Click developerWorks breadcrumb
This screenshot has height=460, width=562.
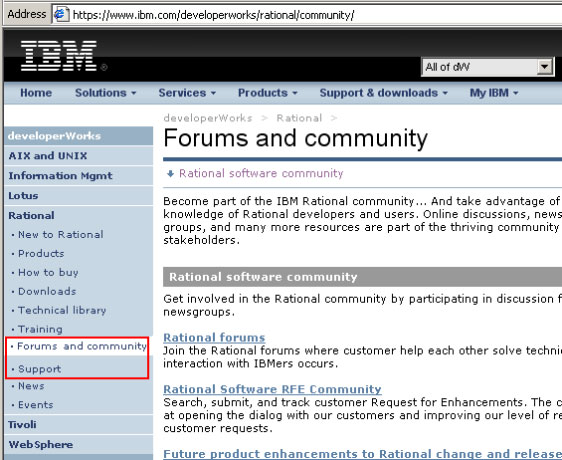[x=208, y=118]
